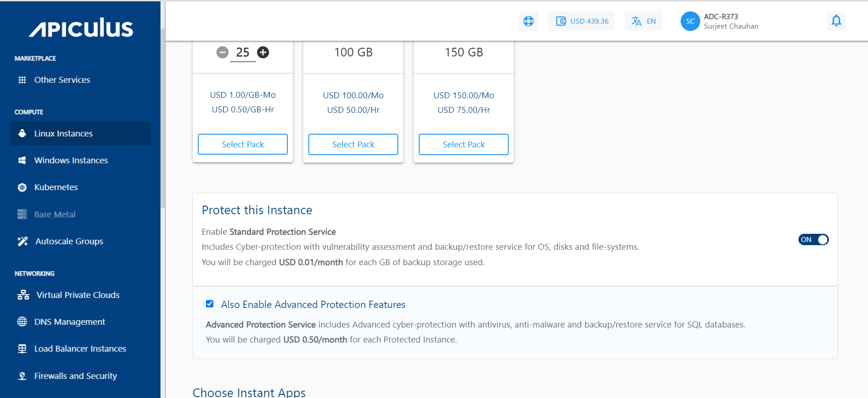Open the help support lifebuoy icon
This screenshot has height=398, width=868.
point(528,21)
